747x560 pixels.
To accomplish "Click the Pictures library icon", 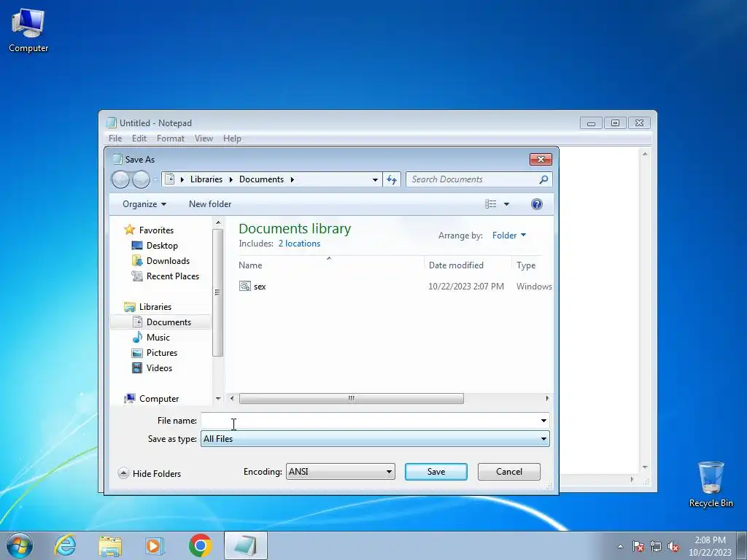I will click(137, 353).
